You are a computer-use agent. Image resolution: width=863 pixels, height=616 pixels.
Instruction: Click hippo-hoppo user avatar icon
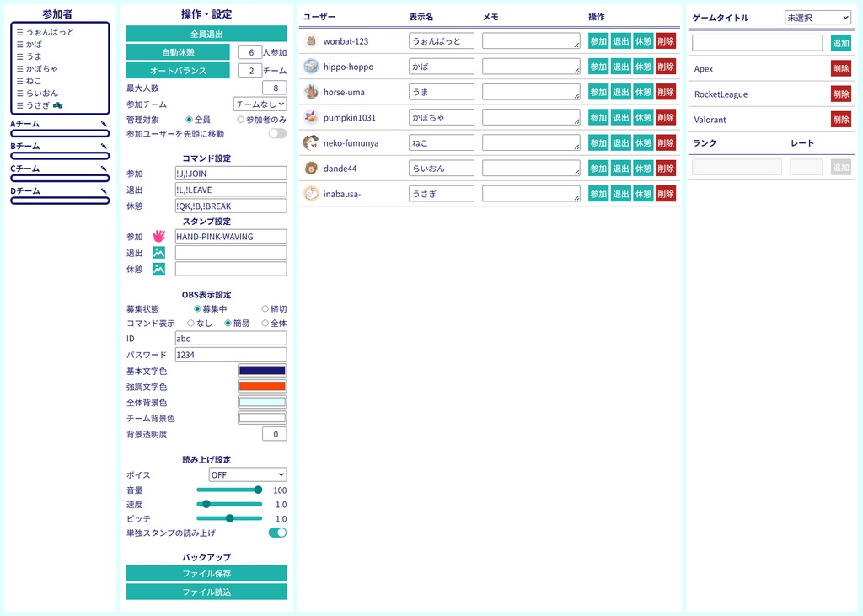[311, 66]
